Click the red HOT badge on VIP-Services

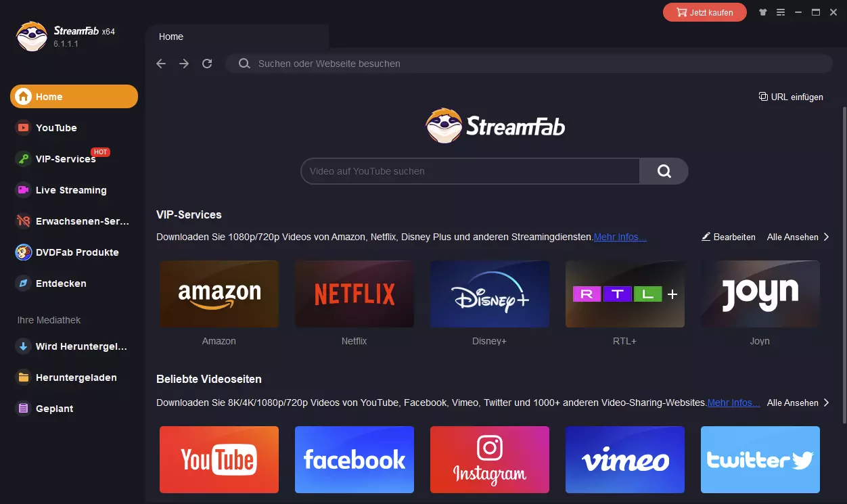100,152
